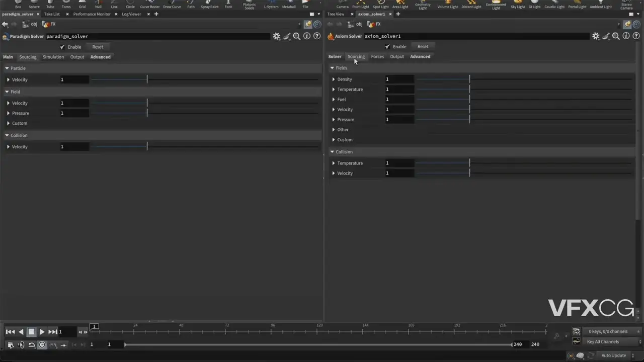Click magnifier search icon in Axiom Solver pane

[x=616, y=36]
